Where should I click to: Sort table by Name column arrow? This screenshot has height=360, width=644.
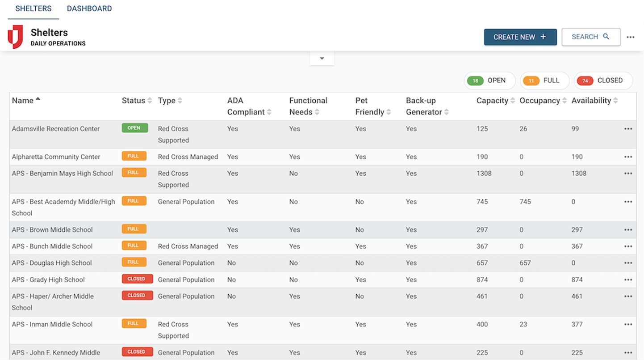point(38,99)
